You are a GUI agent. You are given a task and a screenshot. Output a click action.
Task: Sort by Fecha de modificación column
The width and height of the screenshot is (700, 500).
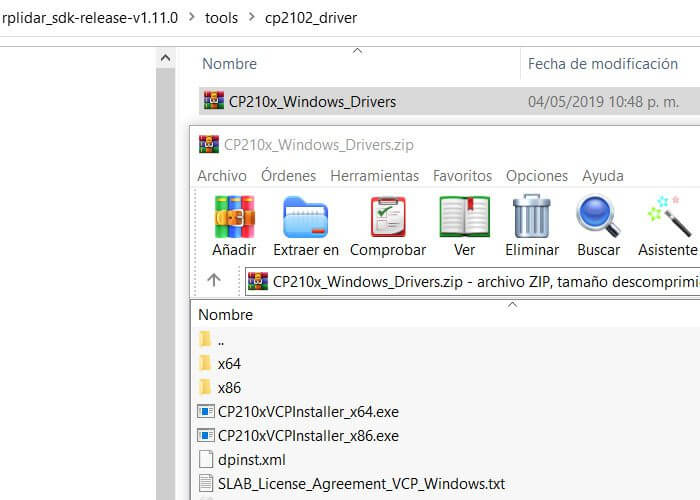602,63
